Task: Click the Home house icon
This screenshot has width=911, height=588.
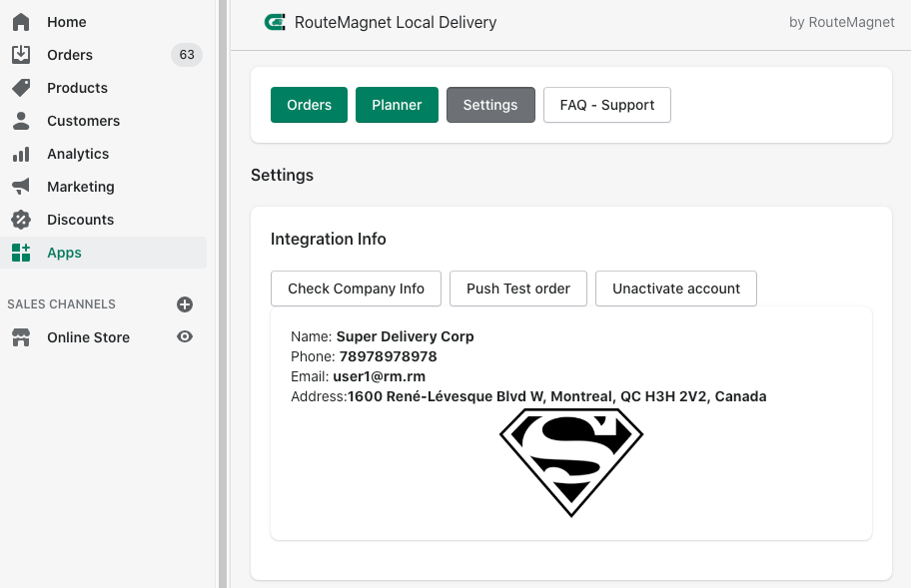Action: (21, 22)
